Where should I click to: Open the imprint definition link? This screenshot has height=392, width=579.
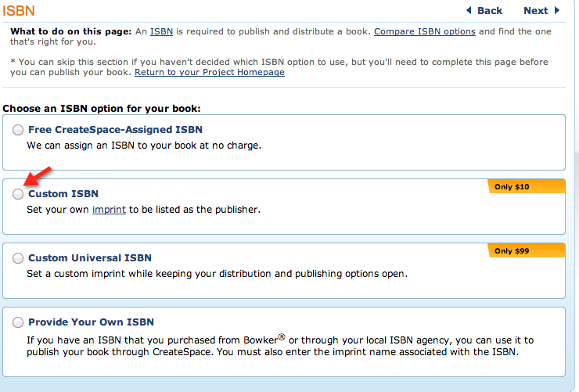pyautogui.click(x=109, y=210)
